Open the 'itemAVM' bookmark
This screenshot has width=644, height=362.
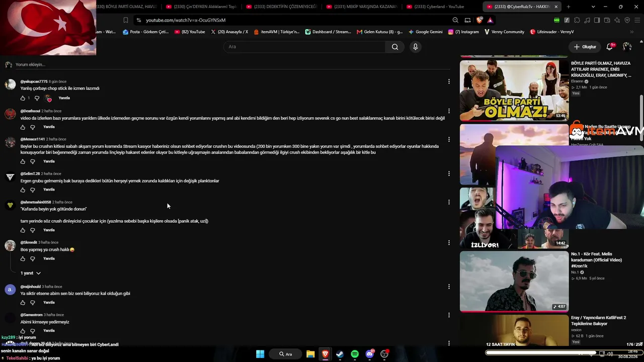(276, 32)
